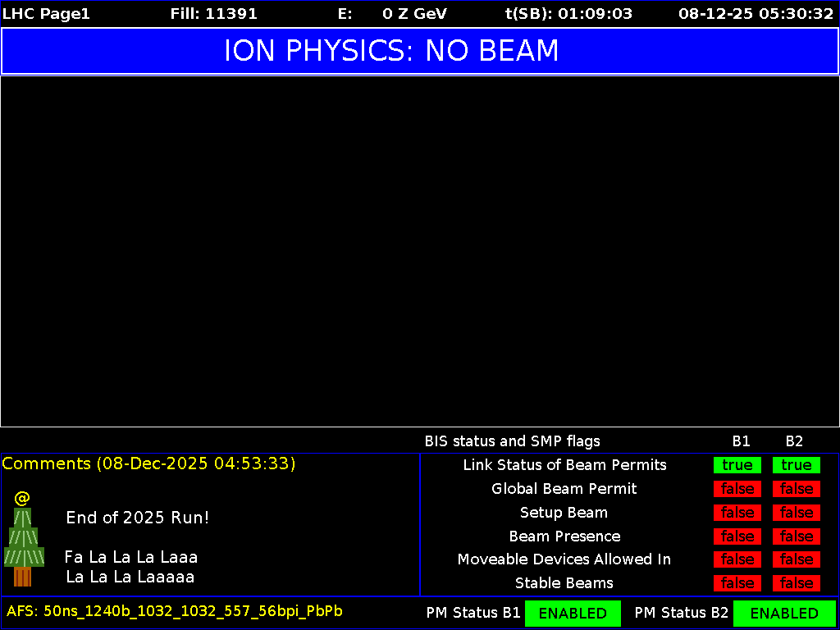Click the B2 column header
Screen dimensions: 840x630
tap(794, 441)
